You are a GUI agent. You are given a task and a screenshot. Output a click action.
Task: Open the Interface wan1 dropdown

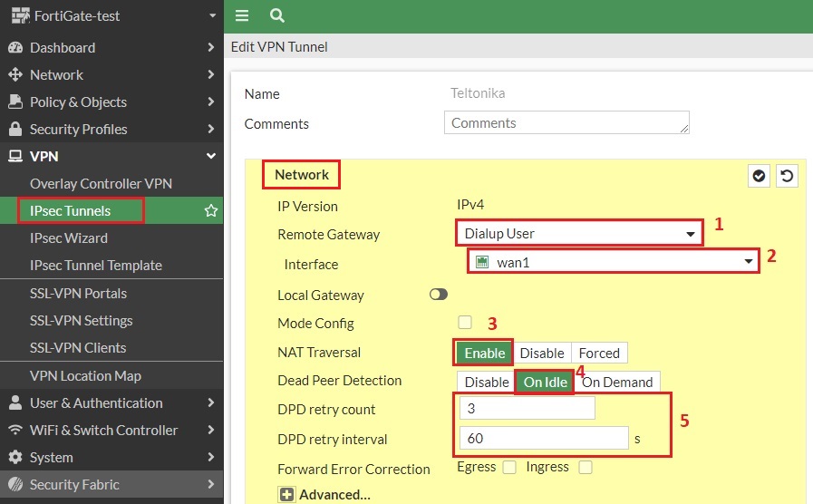point(613,262)
